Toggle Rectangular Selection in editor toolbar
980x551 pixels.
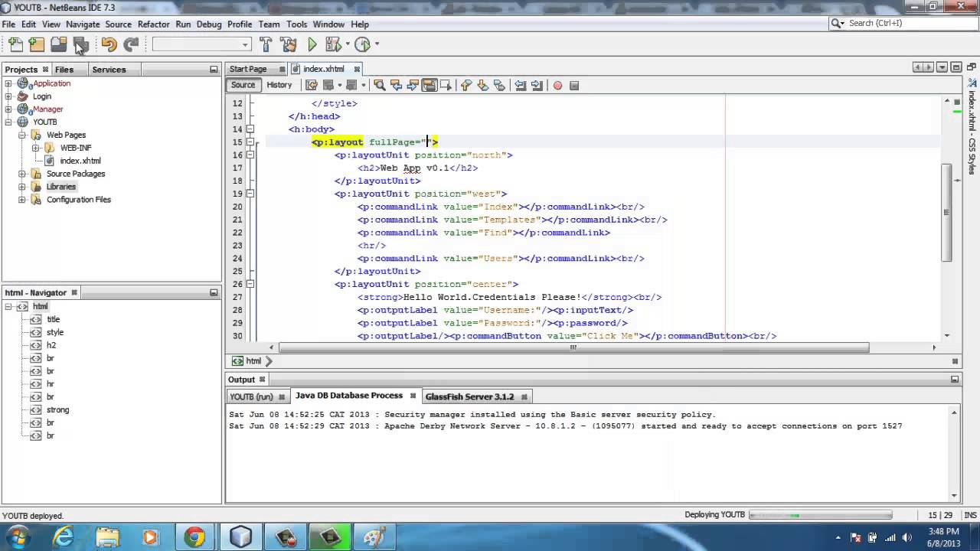[x=446, y=85]
